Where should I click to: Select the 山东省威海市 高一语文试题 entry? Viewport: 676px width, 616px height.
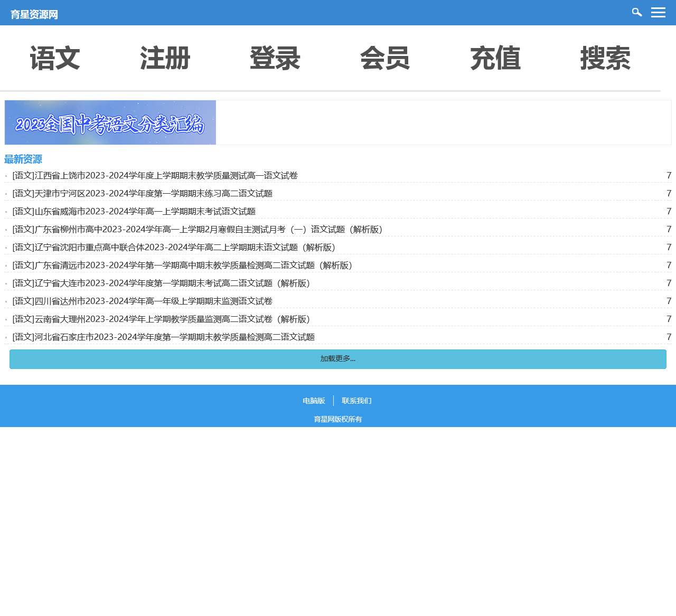pyautogui.click(x=134, y=211)
